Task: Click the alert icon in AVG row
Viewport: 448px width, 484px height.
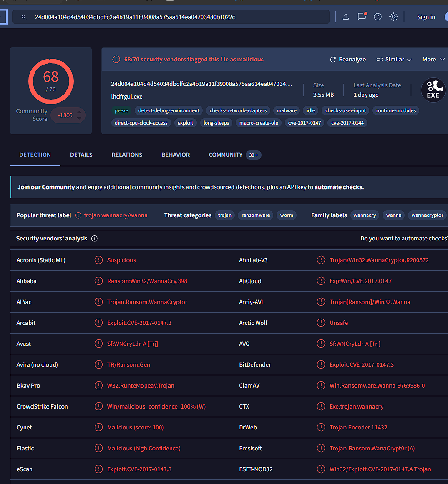Action: pyautogui.click(x=321, y=344)
